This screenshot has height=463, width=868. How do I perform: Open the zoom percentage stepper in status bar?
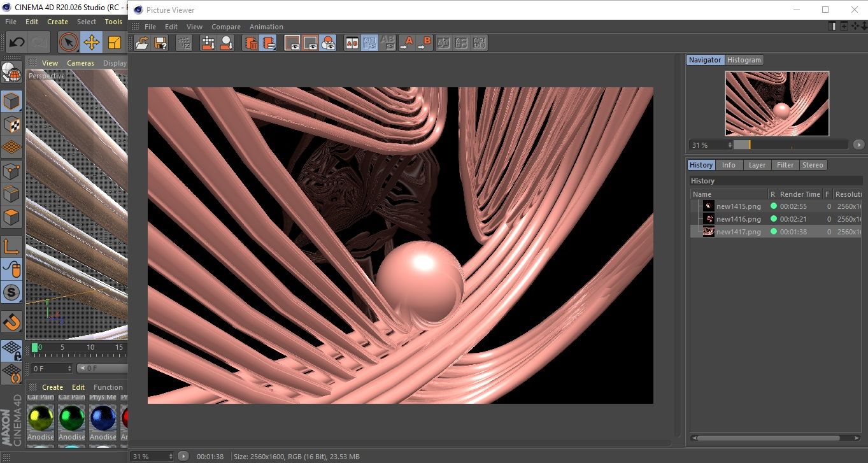point(170,457)
